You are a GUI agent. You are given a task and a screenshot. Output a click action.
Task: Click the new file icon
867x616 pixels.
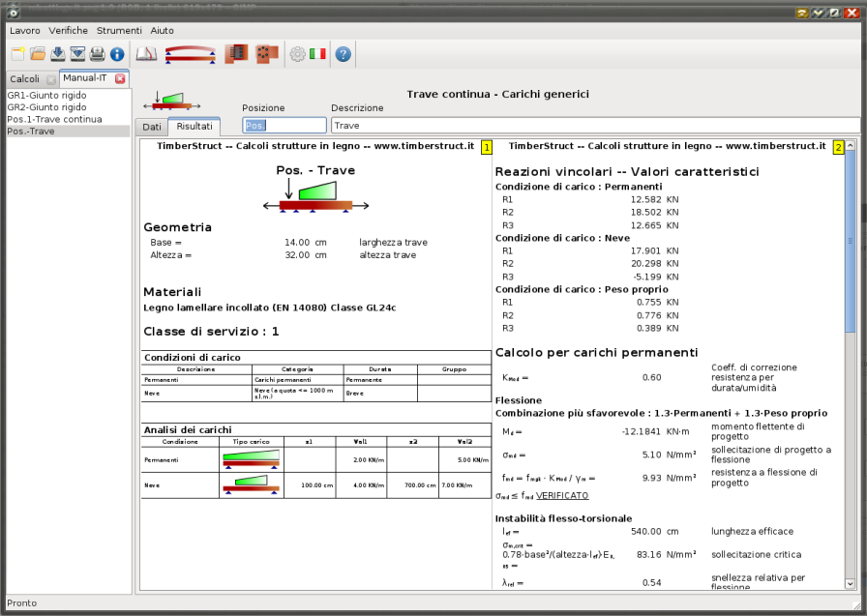click(x=17, y=54)
